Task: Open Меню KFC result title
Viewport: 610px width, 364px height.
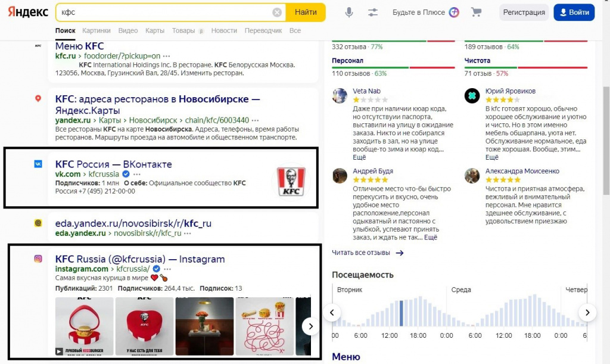Action: tap(79, 46)
